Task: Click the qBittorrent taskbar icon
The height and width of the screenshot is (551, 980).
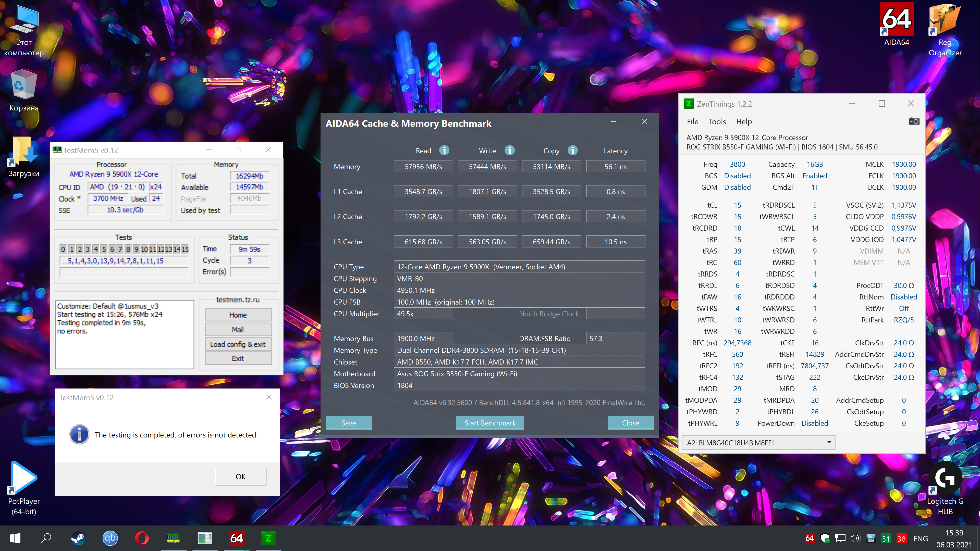Action: coord(110,538)
